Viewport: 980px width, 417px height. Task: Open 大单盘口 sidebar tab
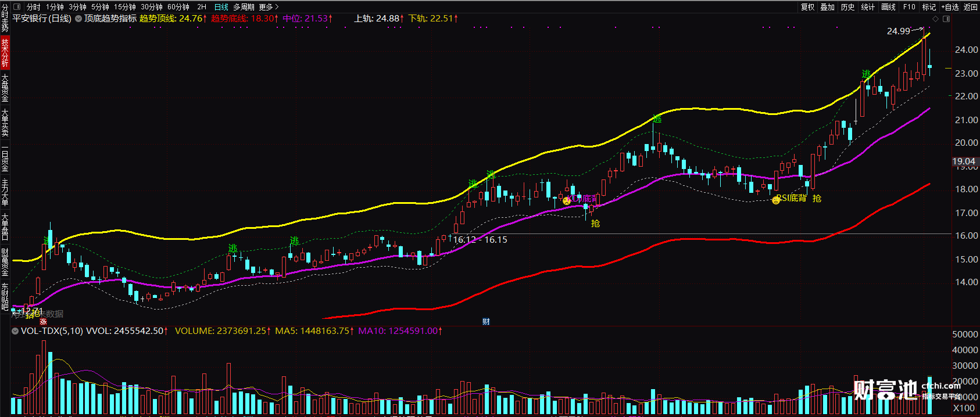pos(5,227)
